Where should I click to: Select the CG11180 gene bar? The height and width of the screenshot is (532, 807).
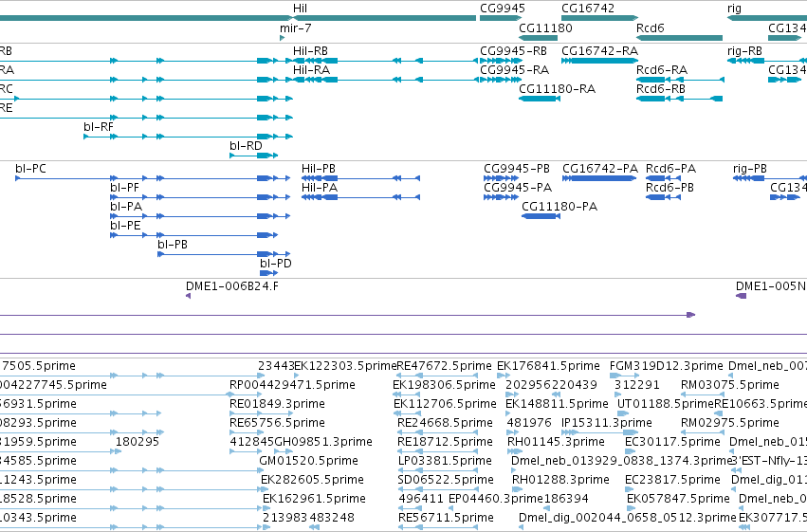pos(538,38)
